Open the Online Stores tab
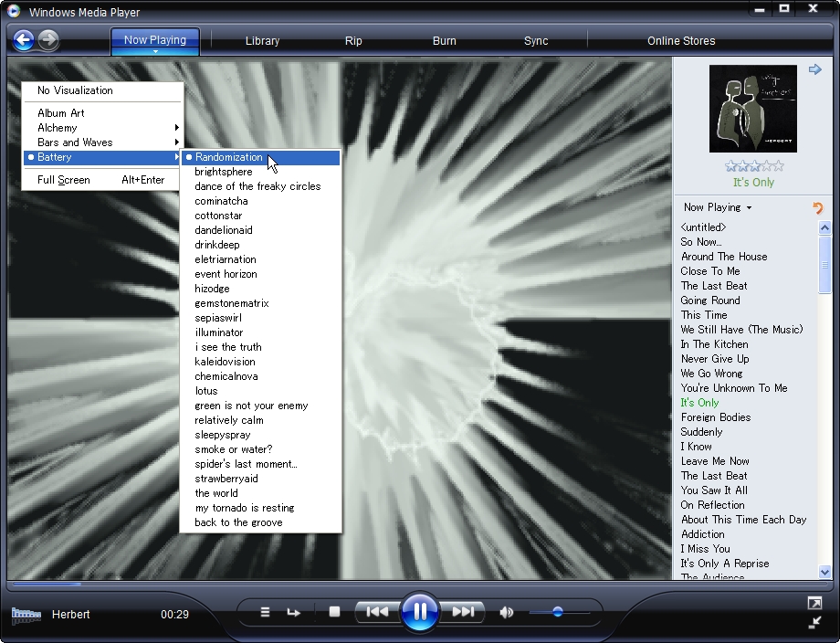840x643 pixels. pyautogui.click(x=681, y=41)
